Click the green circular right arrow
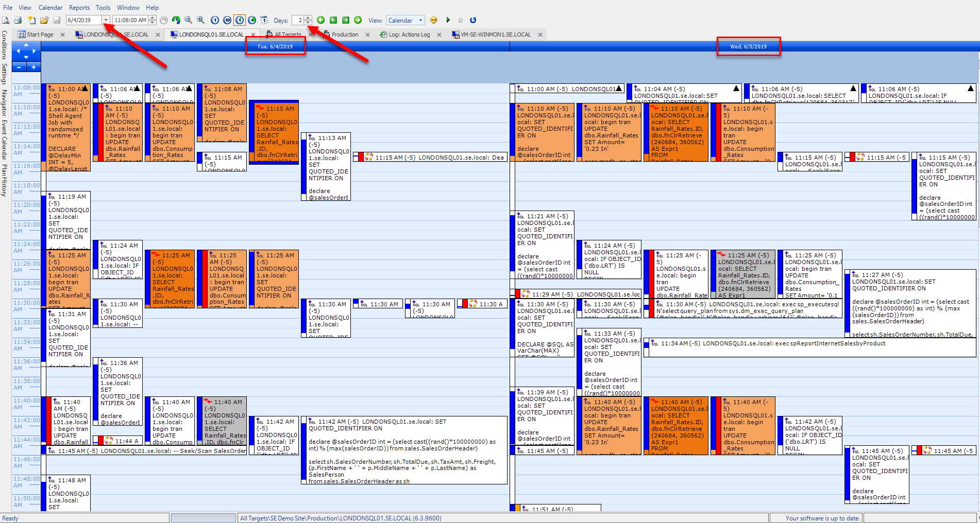The image size is (980, 523). pos(358,20)
